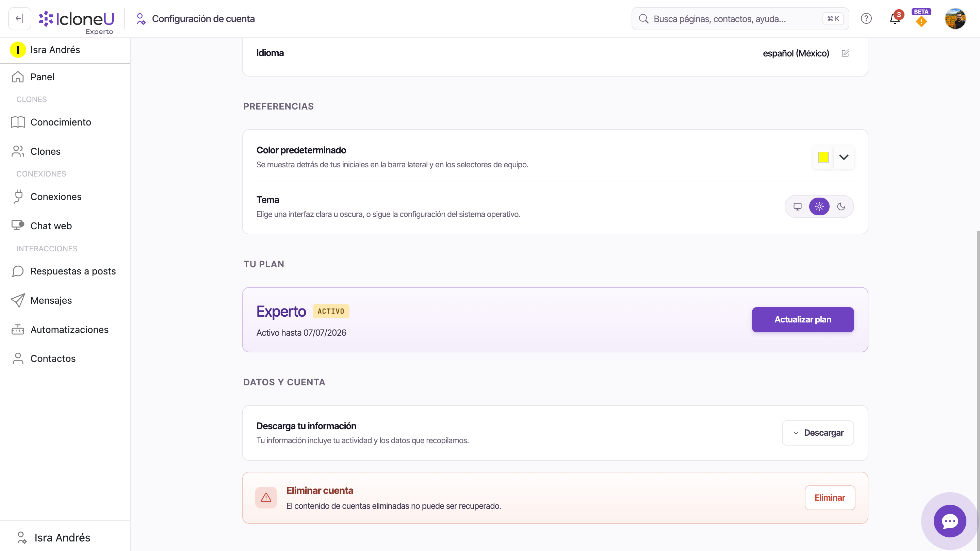Screen dimensions: 980x551
Task: Open Automatizaciones in the sidebar
Action: 65,330
